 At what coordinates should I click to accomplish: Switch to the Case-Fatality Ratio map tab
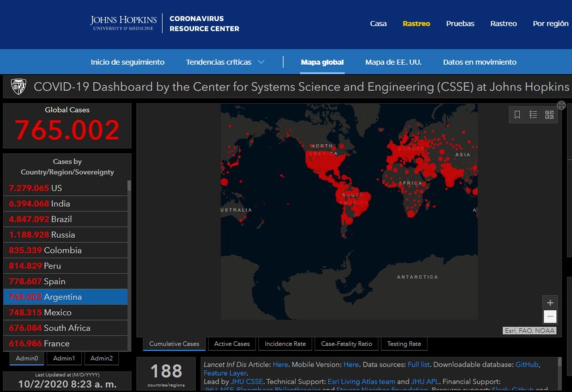pos(347,343)
